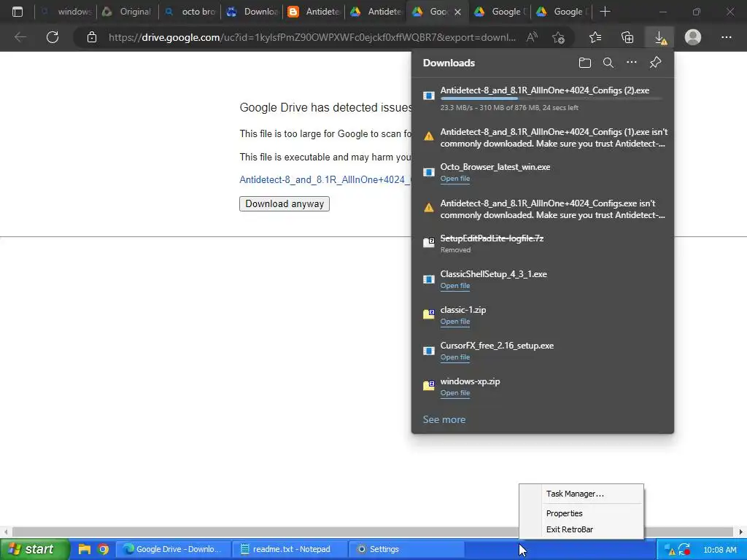Image resolution: width=747 pixels, height=560 pixels.
Task: Open the Antidetect file link on page
Action: (325, 179)
